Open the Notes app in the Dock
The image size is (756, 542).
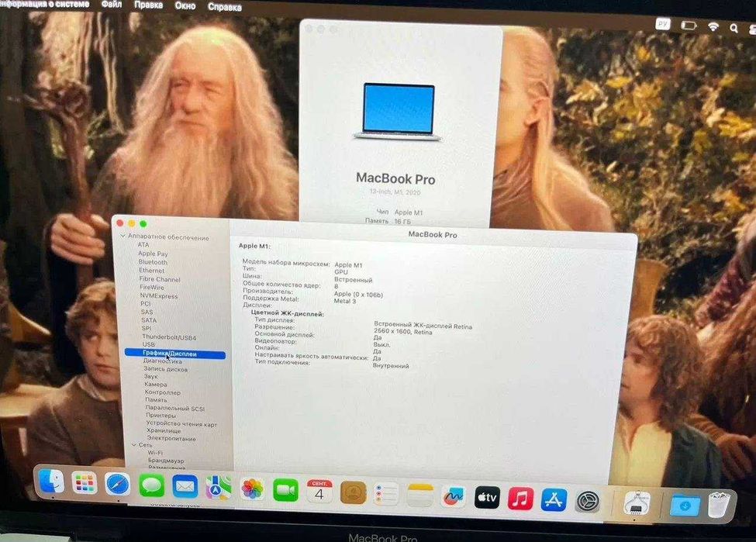coord(420,495)
